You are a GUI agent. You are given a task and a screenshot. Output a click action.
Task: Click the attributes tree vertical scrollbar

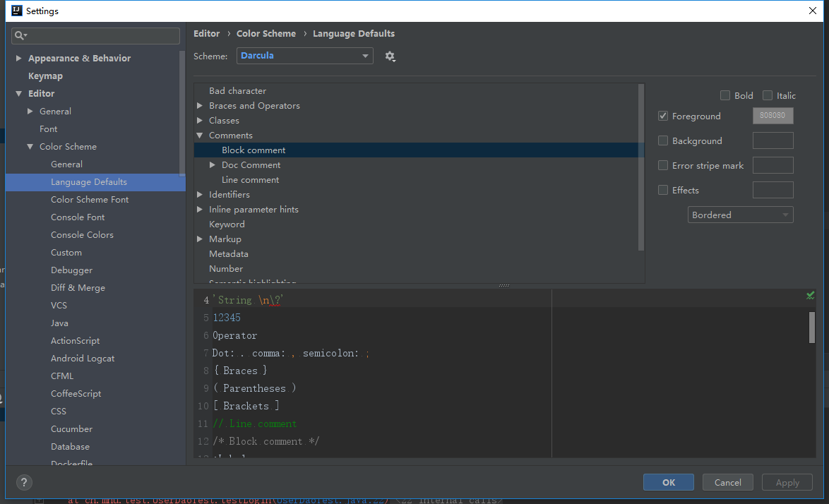tap(641, 167)
